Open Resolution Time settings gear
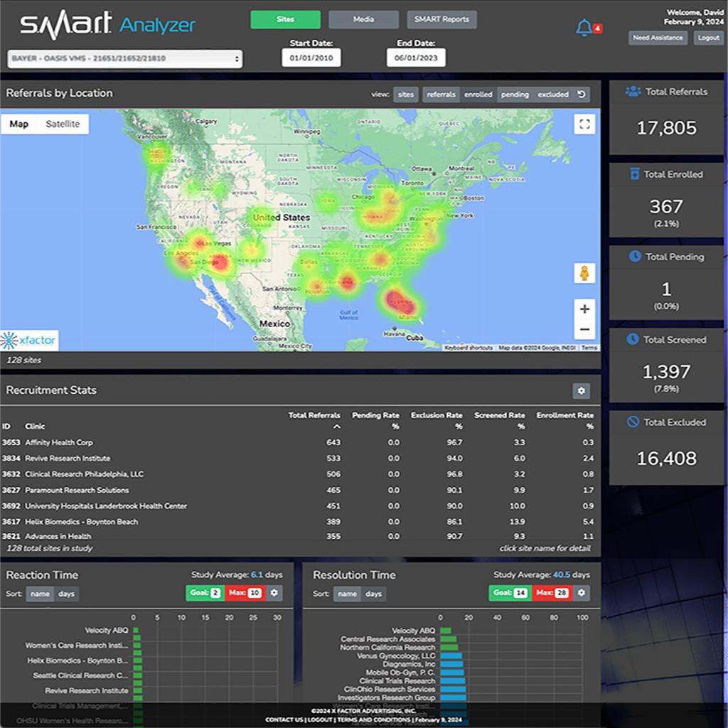This screenshot has width=728, height=728. pyautogui.click(x=582, y=593)
